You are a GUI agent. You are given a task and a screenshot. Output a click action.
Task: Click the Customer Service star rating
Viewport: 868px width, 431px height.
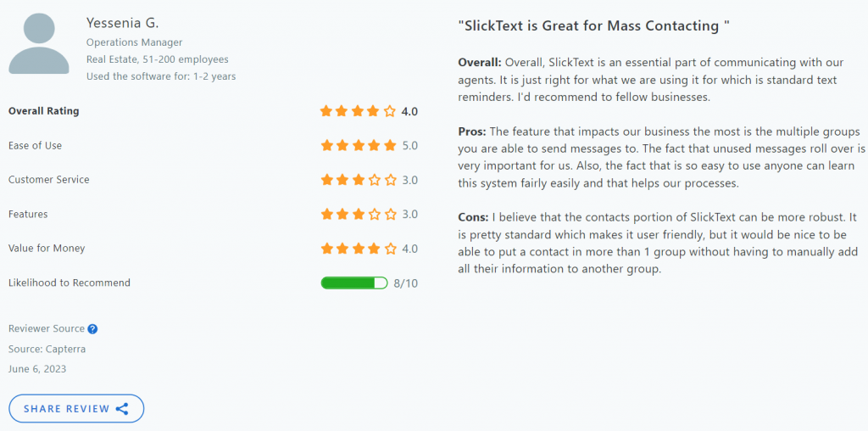tap(359, 180)
